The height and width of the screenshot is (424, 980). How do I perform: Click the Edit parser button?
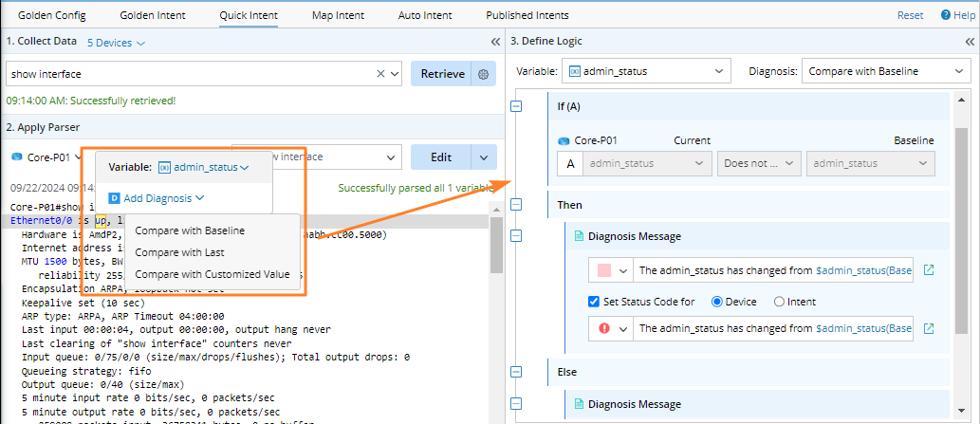(x=441, y=157)
